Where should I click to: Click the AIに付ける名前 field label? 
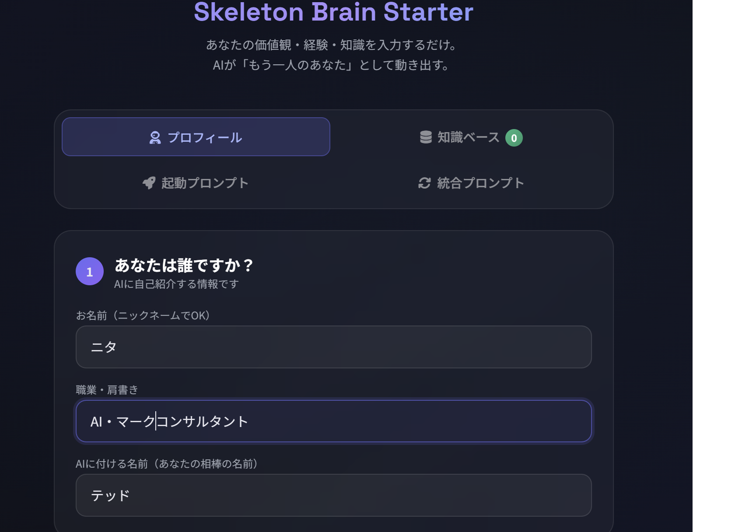click(167, 464)
